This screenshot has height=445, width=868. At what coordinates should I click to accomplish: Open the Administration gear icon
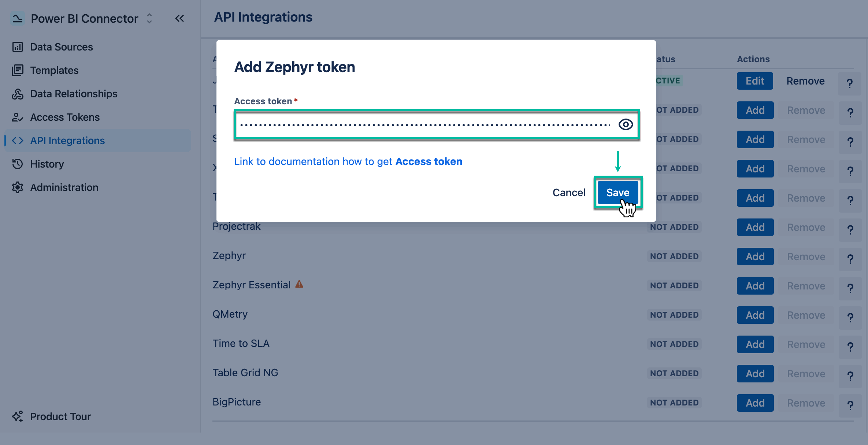point(17,187)
